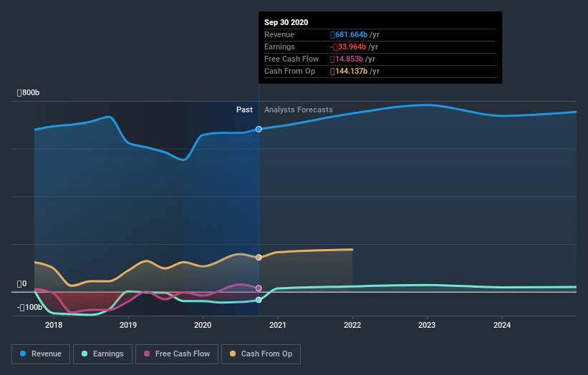Click the 2019 x-axis label
The height and width of the screenshot is (375, 588).
(x=128, y=325)
